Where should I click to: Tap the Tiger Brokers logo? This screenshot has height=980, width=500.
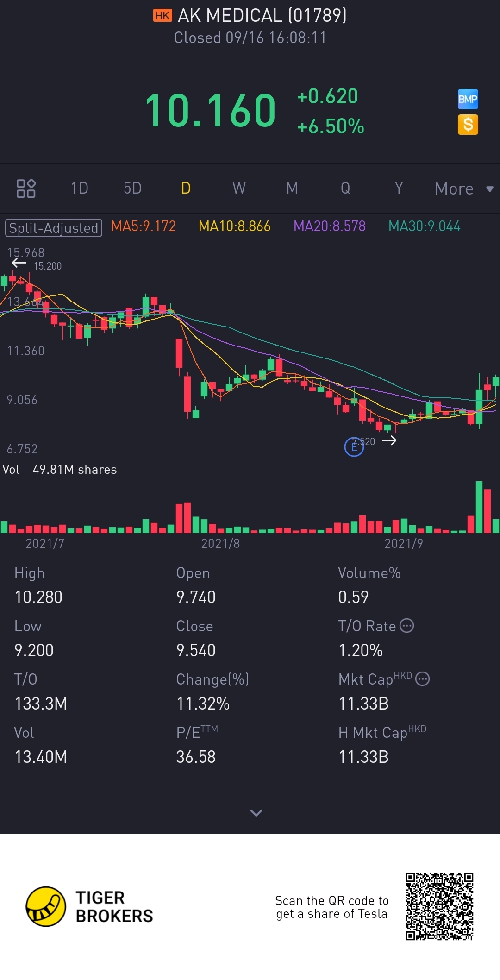(x=45, y=906)
